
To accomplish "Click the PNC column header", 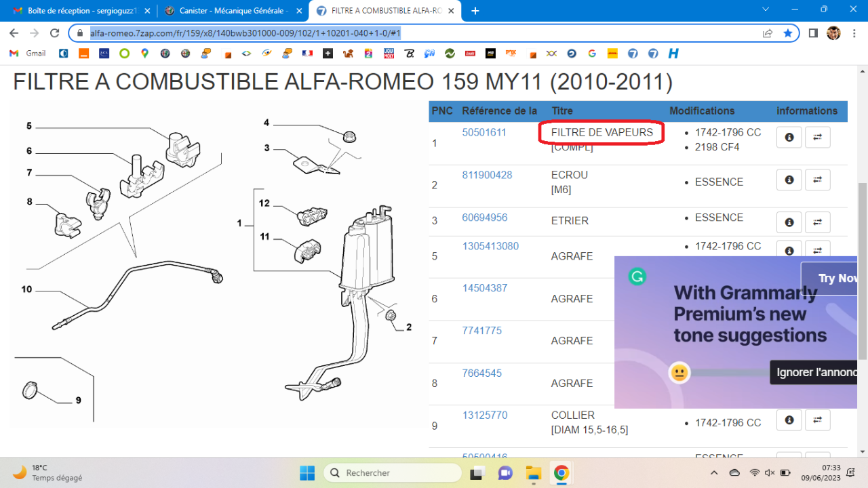I will (x=442, y=110).
